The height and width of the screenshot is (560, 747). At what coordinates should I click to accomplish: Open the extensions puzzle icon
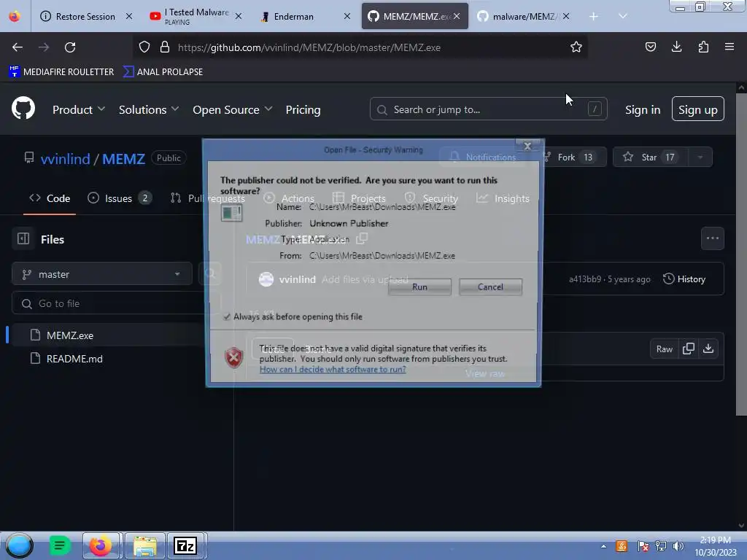(703, 47)
